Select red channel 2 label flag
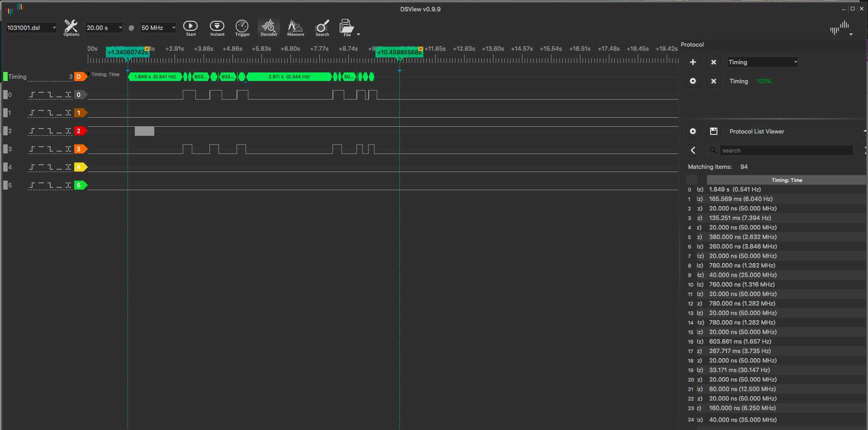This screenshot has width=868, height=430. [x=81, y=131]
